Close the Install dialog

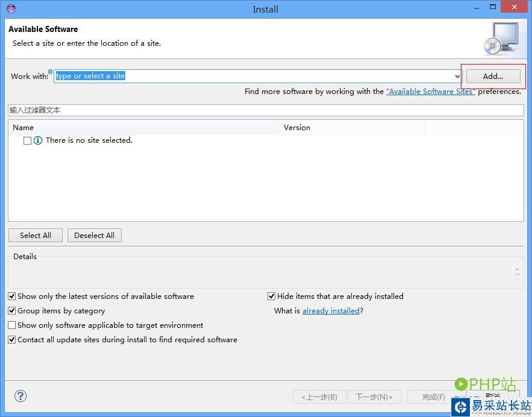pyautogui.click(x=515, y=7)
